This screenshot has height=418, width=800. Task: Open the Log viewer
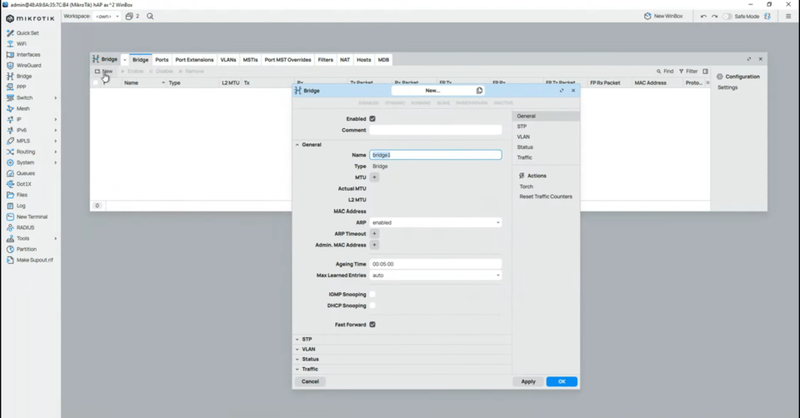16,206
